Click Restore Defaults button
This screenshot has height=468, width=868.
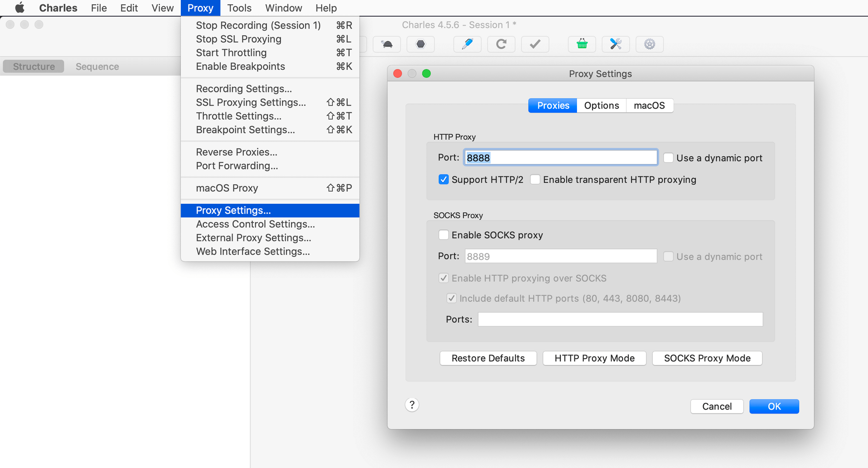pyautogui.click(x=488, y=358)
